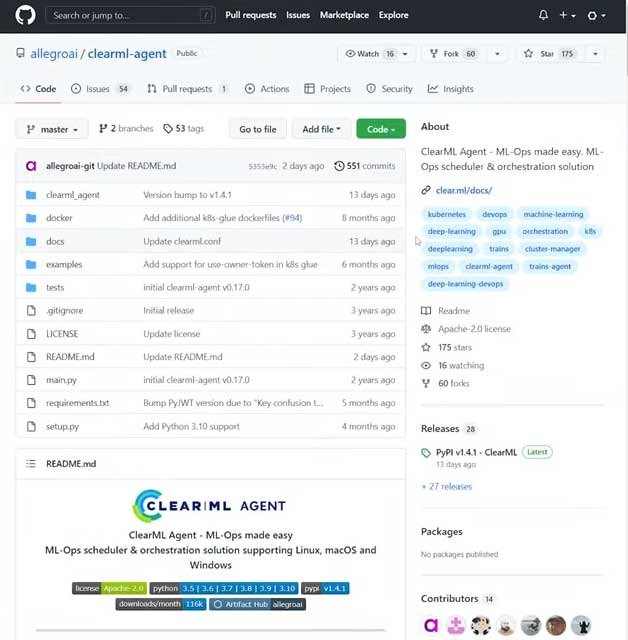The width and height of the screenshot is (628, 640).
Task: Open the first contributor avatar with a logo
Action: point(431,625)
